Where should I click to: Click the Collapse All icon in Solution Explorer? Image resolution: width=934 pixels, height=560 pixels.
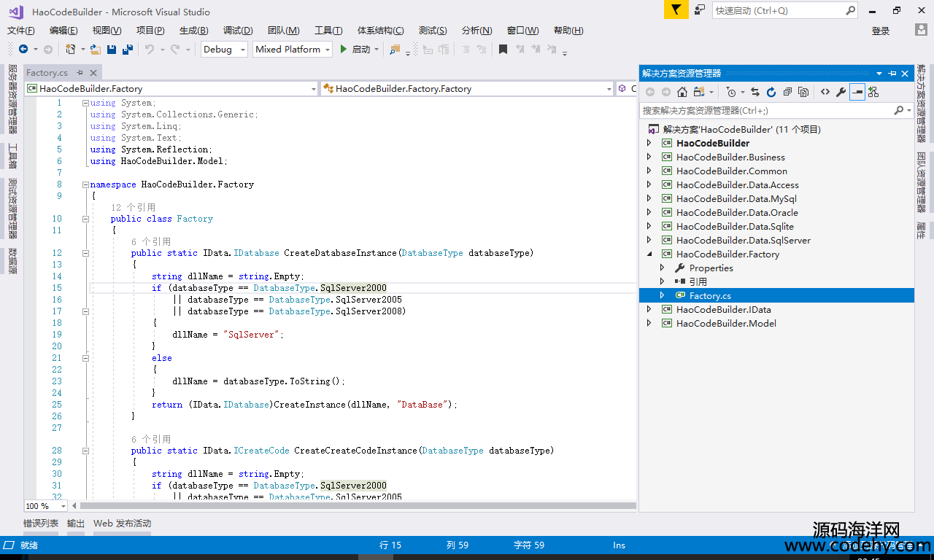click(787, 92)
